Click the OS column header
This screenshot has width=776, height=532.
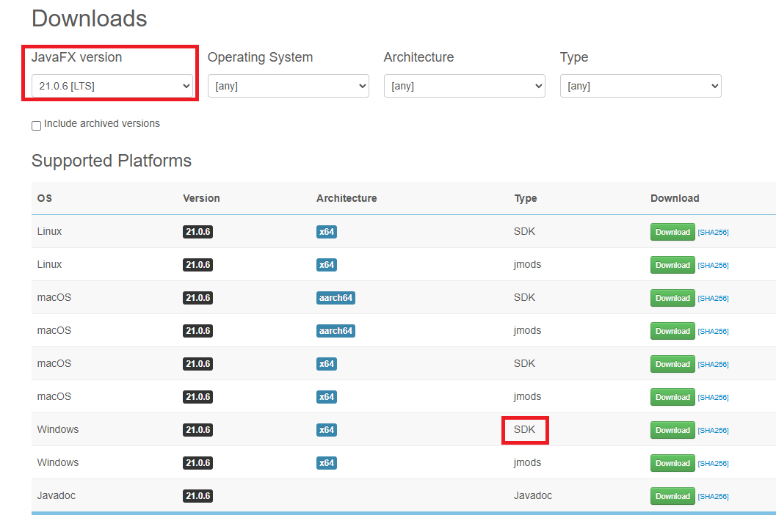(x=45, y=198)
